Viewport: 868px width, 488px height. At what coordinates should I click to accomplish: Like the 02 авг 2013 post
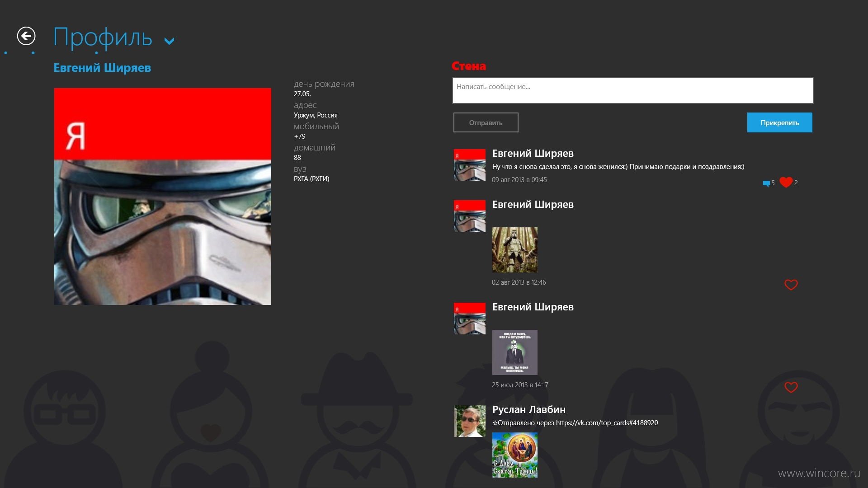pos(791,285)
